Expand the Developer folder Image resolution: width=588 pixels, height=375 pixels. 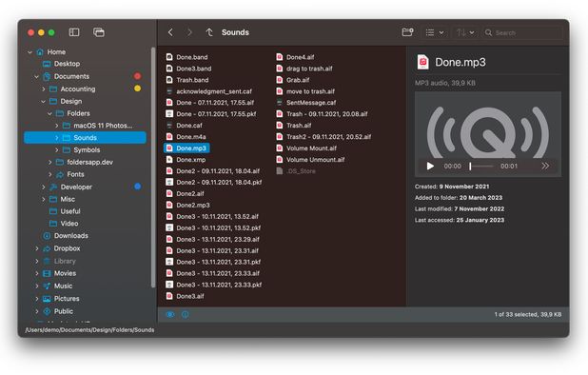44,187
